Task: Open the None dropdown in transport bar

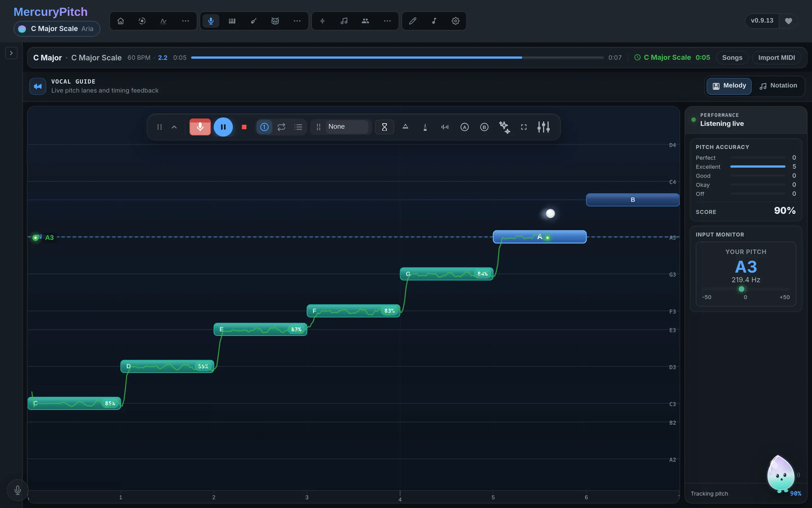Action: [x=347, y=127]
